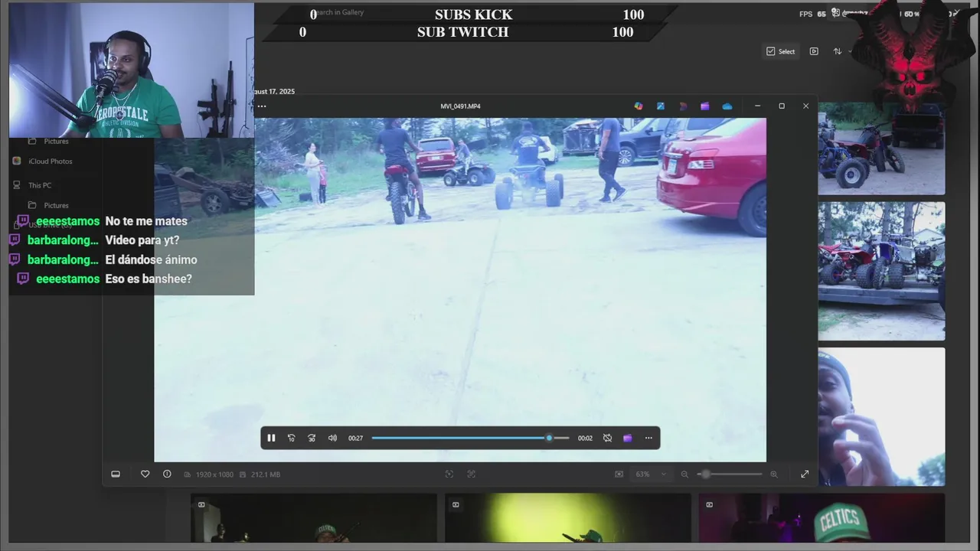
Task: Click the Edit image icon in title bar
Action: [661, 106]
